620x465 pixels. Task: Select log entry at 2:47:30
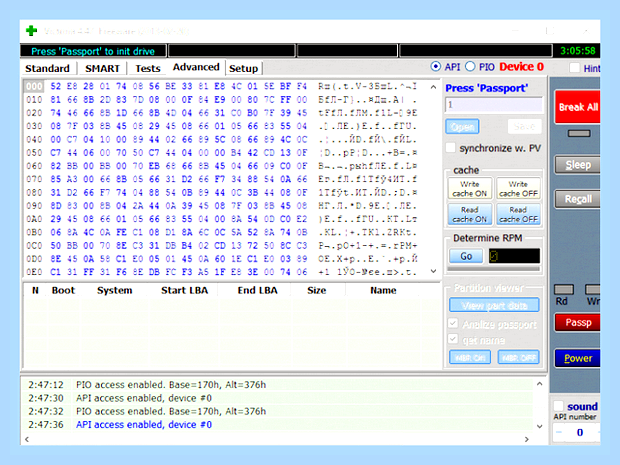pyautogui.click(x=278, y=398)
